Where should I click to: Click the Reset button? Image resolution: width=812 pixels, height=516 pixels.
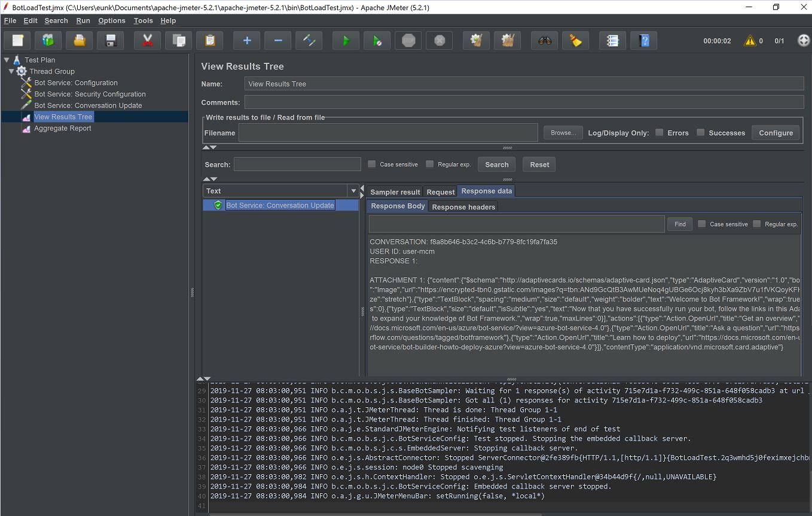coord(539,164)
